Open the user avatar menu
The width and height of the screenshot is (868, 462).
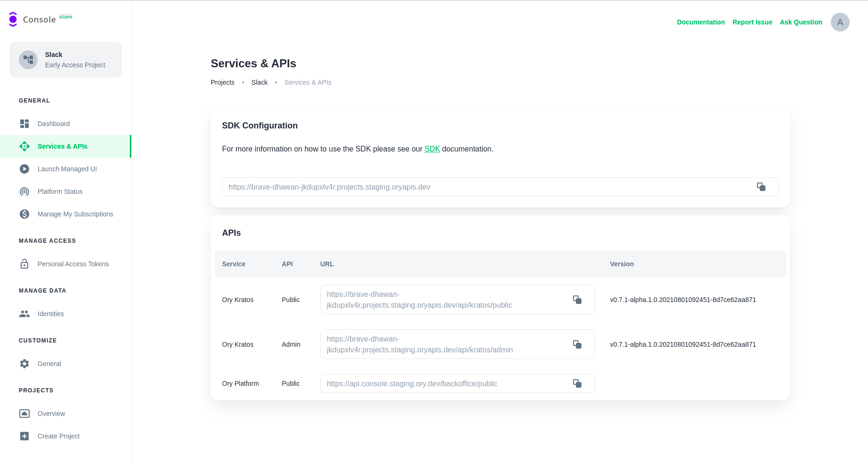pos(840,22)
